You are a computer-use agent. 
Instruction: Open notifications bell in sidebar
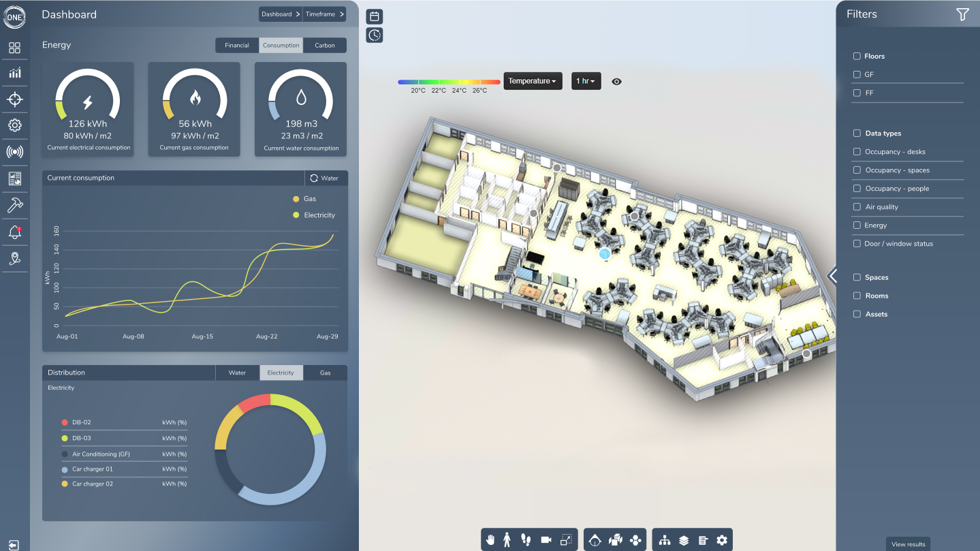coord(14,232)
